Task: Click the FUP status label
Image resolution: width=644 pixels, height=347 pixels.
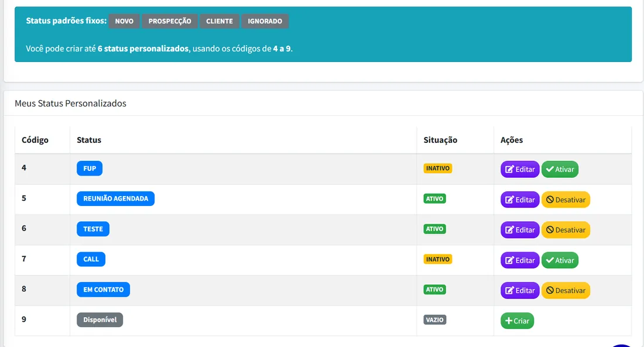Action: coord(90,169)
